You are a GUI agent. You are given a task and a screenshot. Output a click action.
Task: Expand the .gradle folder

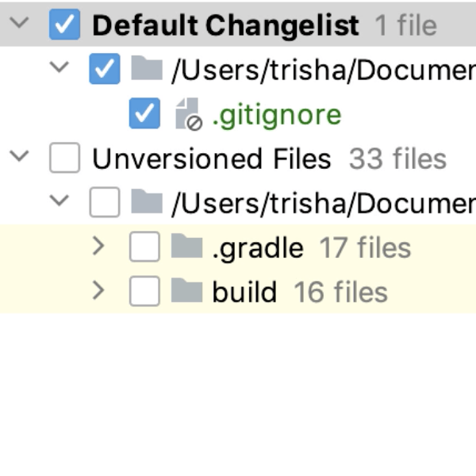point(98,247)
